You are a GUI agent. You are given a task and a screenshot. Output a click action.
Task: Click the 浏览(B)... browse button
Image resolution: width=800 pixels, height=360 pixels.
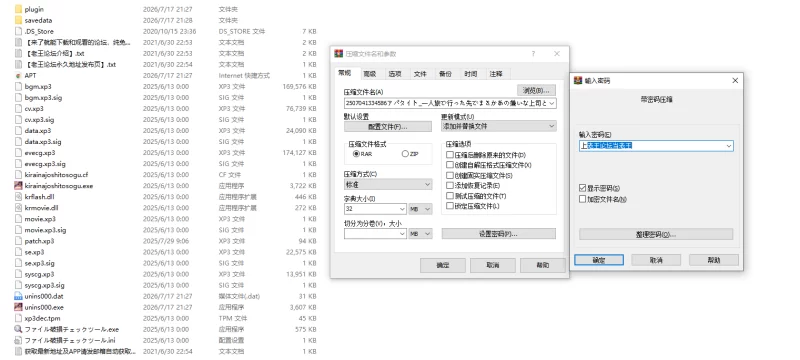[536, 90]
